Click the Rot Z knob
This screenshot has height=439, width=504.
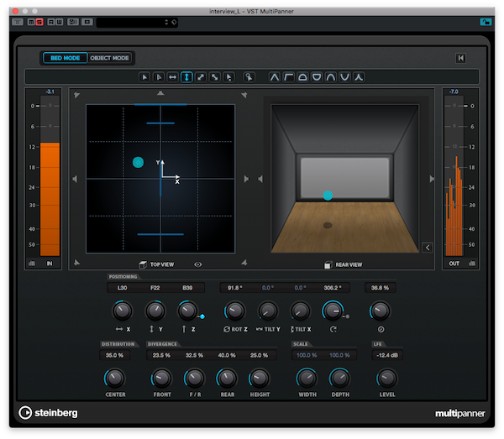(235, 311)
